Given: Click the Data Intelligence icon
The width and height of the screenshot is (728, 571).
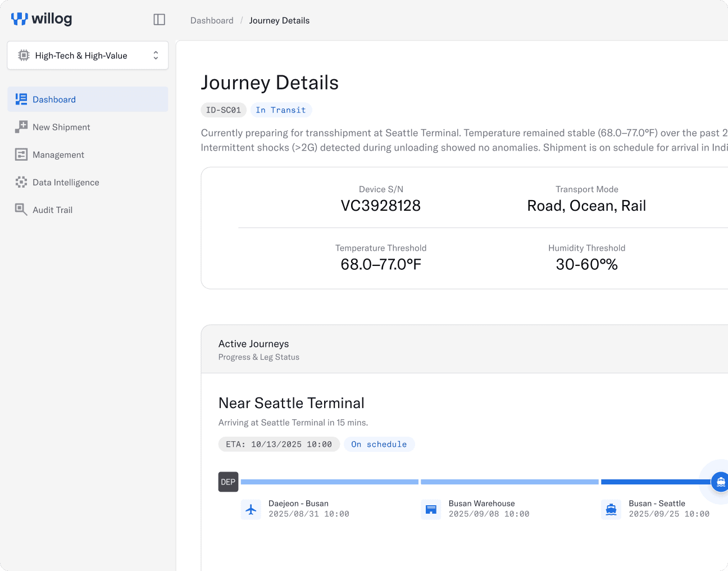Looking at the screenshot, I should pyautogui.click(x=21, y=182).
